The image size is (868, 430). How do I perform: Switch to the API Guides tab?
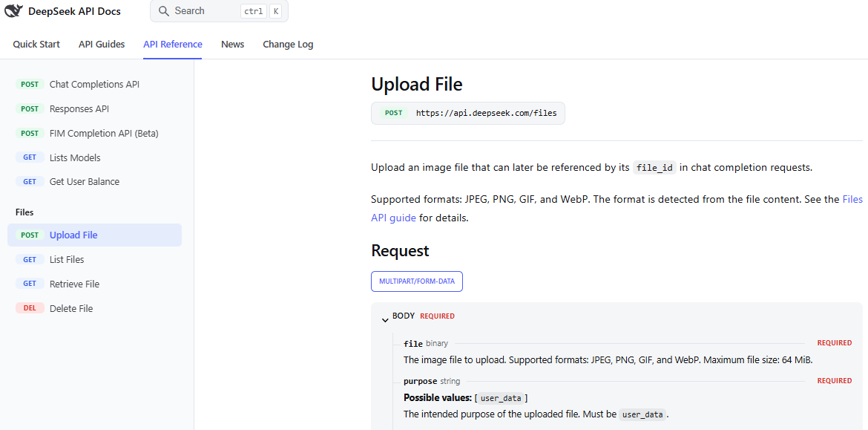[102, 45]
